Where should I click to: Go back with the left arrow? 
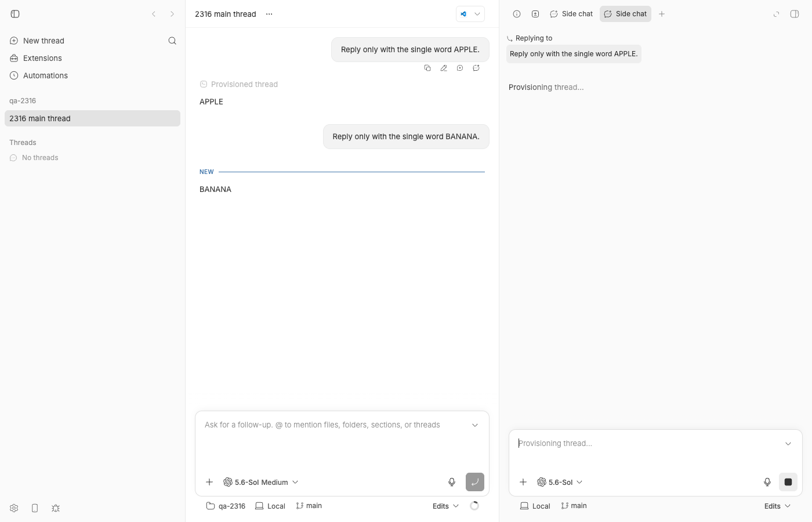point(154,14)
